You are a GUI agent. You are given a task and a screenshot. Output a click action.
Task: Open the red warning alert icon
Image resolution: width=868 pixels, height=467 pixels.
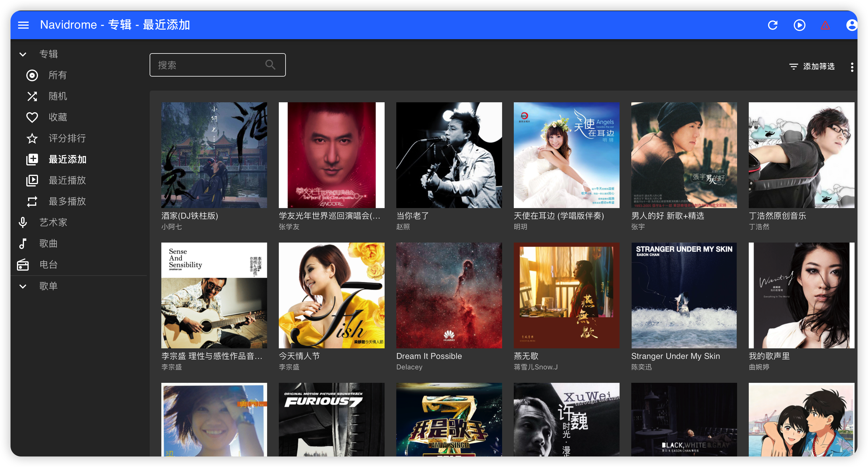click(x=825, y=25)
